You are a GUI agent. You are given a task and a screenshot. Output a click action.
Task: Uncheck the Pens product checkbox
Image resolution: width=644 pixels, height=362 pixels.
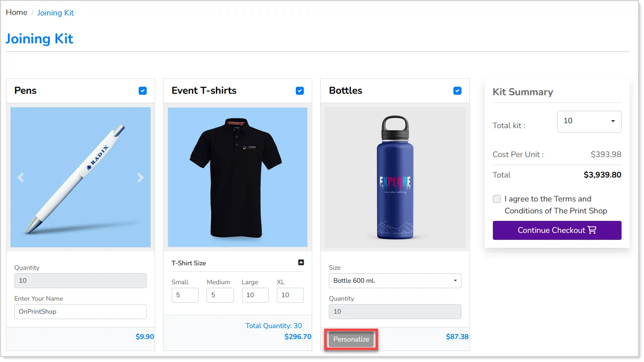coord(143,91)
